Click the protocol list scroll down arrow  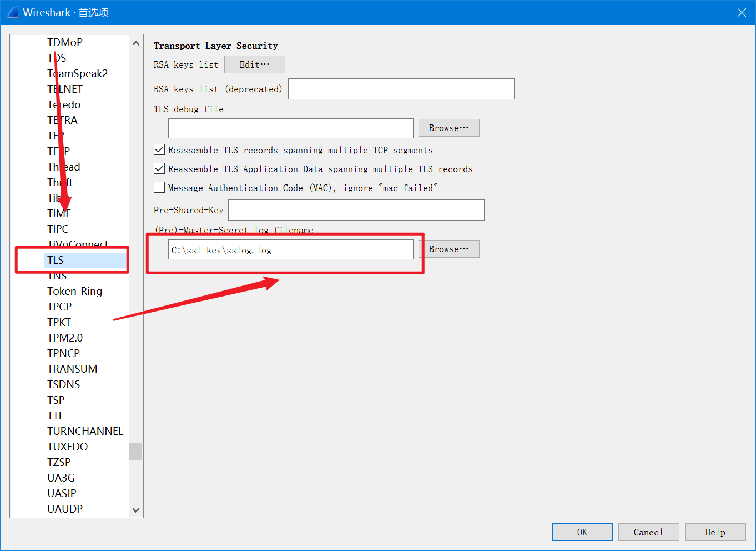[x=135, y=509]
